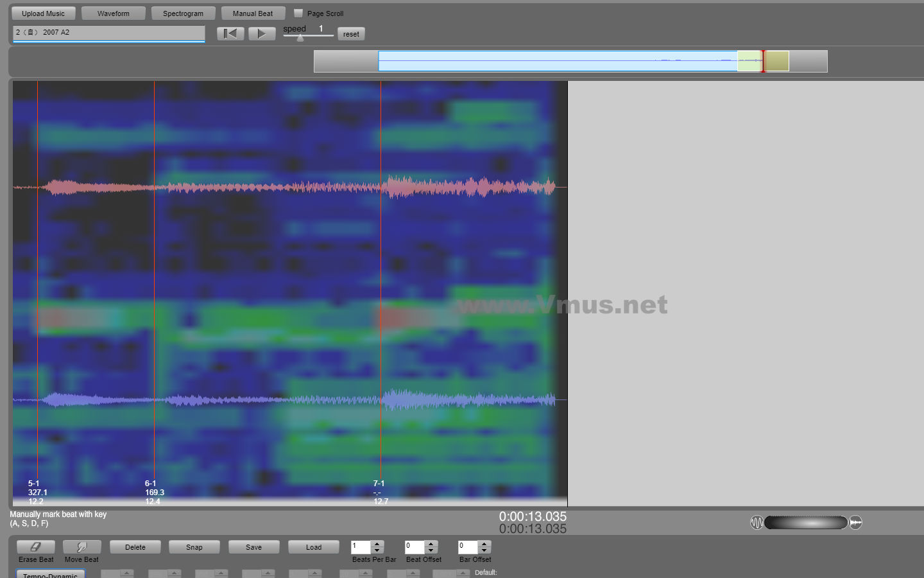Click the track name field '2007 A2'
The image size is (924, 578).
108,33
